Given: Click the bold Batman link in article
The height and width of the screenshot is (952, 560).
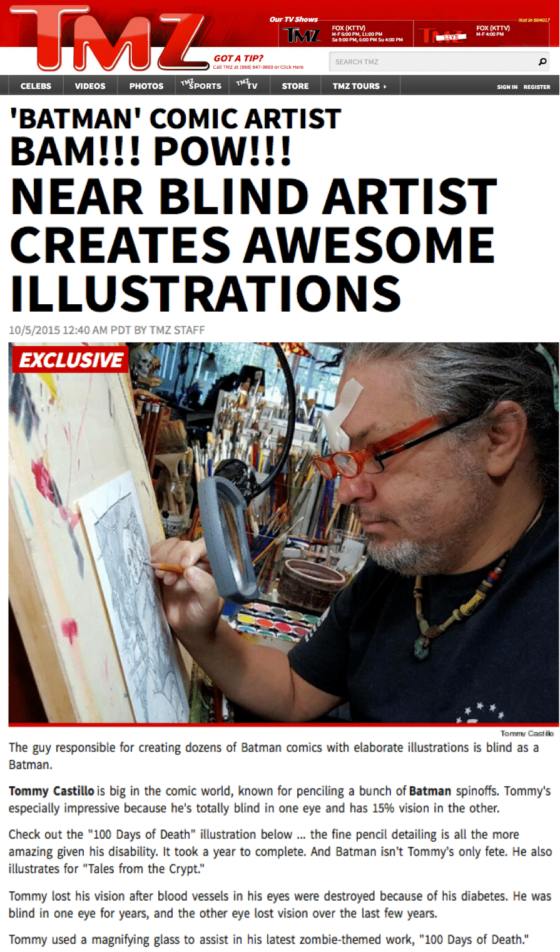Looking at the screenshot, I should 430,791.
